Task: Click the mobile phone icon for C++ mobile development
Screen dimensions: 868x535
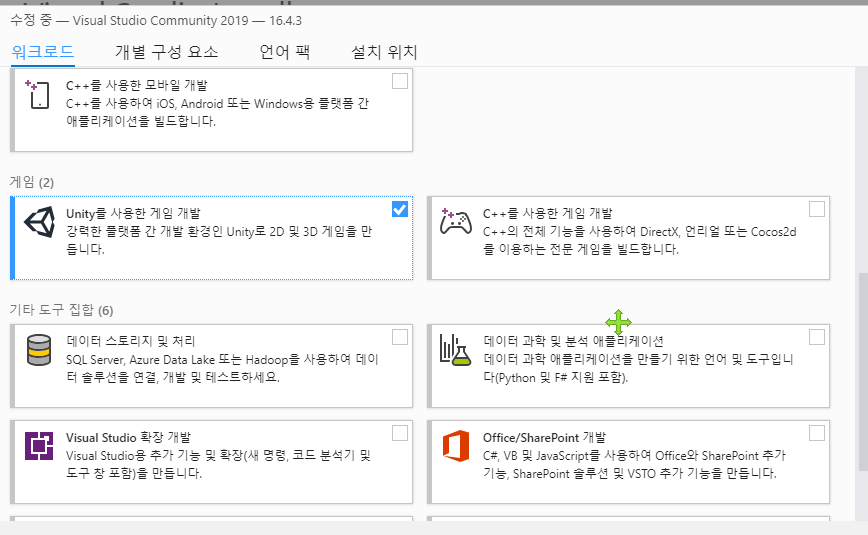Action: (x=38, y=94)
